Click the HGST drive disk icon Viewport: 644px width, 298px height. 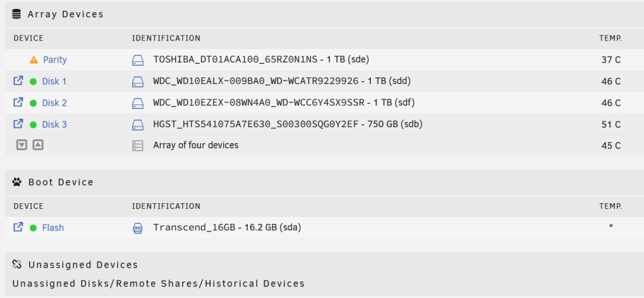click(x=138, y=124)
